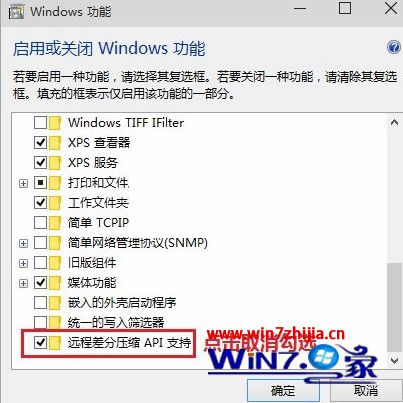Image resolution: width=403 pixels, height=403 pixels.
Task: Click the 取消 button
Action: coord(366,390)
